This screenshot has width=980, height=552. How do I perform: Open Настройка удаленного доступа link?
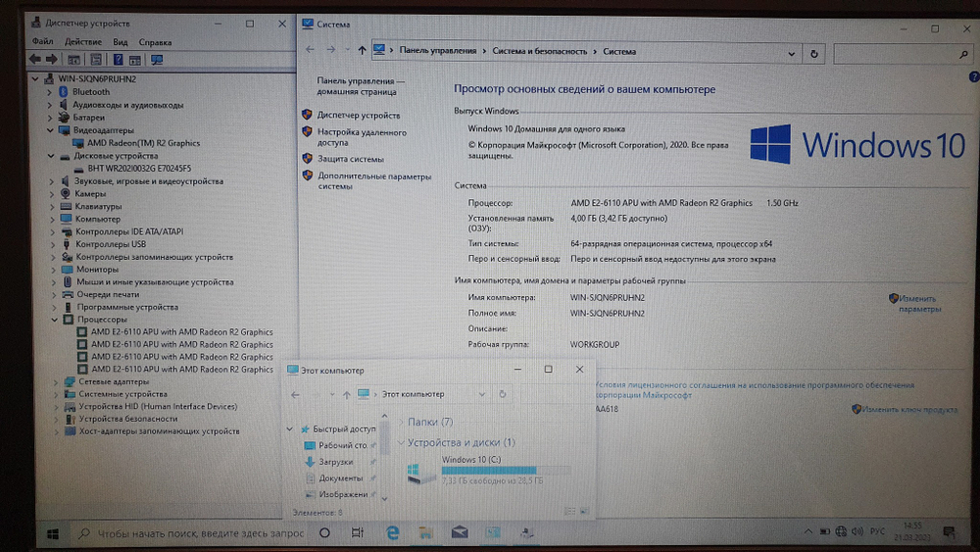[362, 137]
